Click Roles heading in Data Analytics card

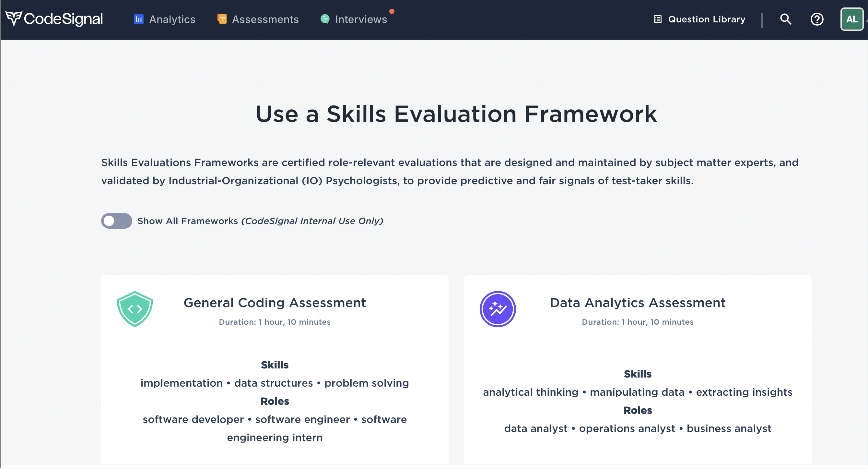[638, 411]
